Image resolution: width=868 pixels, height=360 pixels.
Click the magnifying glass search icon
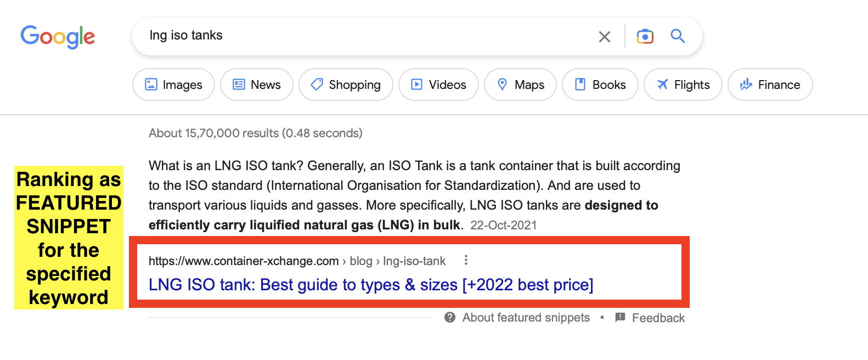click(x=678, y=36)
